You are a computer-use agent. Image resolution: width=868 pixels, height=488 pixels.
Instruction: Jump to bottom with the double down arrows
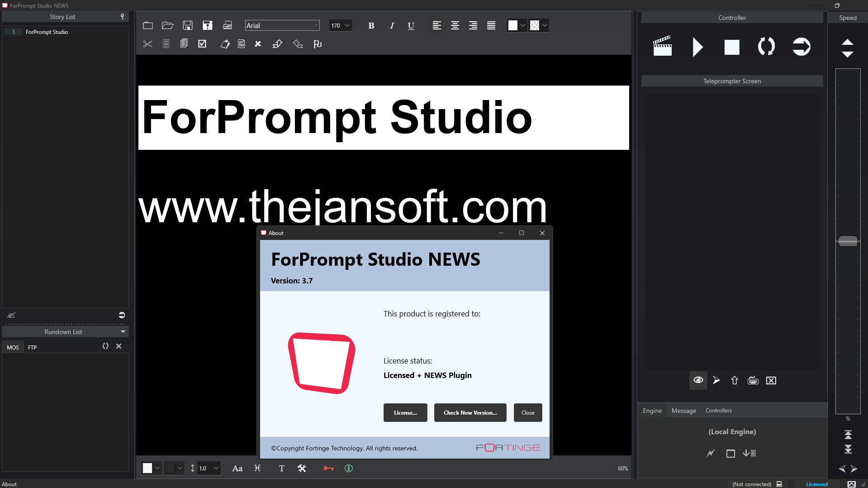848,449
